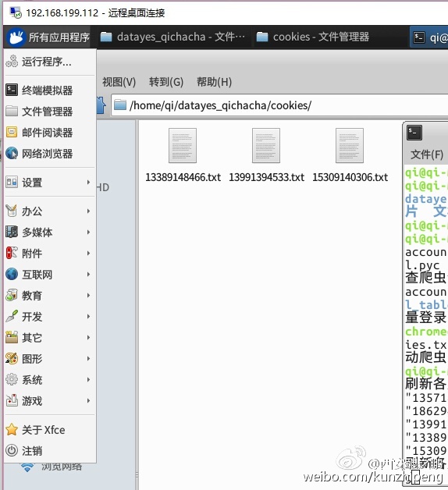
Task: Select the 15309140306.txt file
Action: coord(350,156)
